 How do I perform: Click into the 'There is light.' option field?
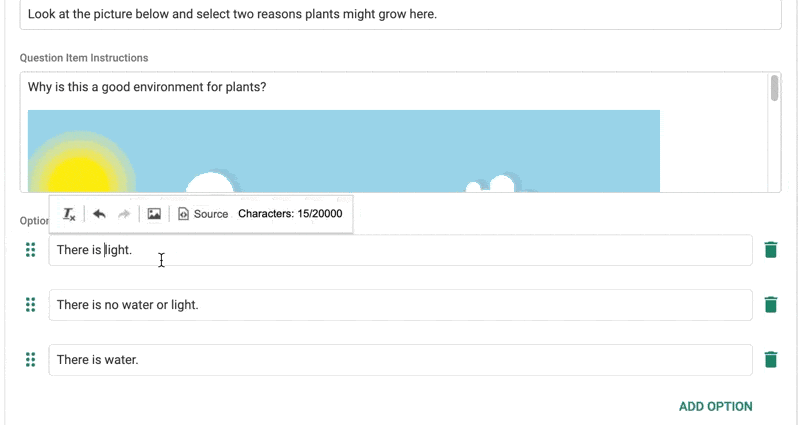click(x=401, y=250)
